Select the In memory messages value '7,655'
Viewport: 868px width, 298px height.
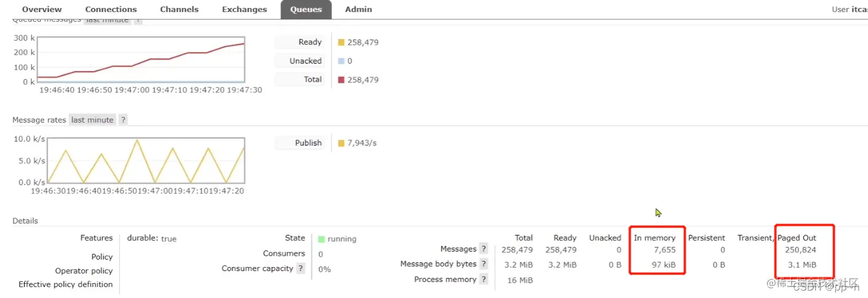pyautogui.click(x=665, y=250)
